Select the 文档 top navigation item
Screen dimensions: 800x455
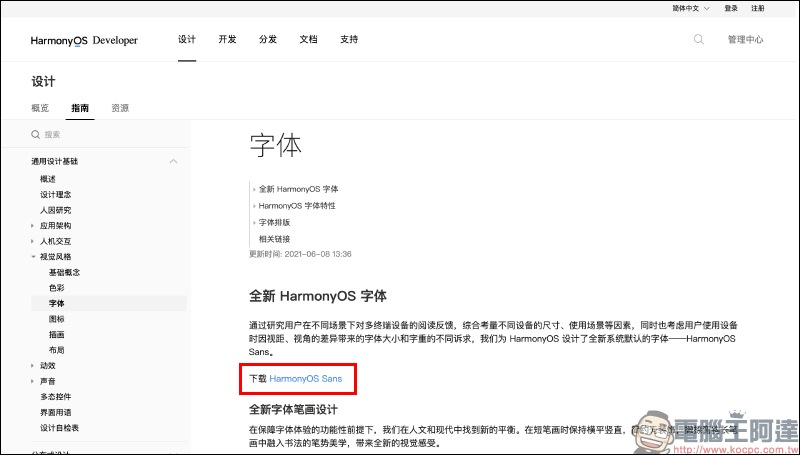(x=308, y=40)
